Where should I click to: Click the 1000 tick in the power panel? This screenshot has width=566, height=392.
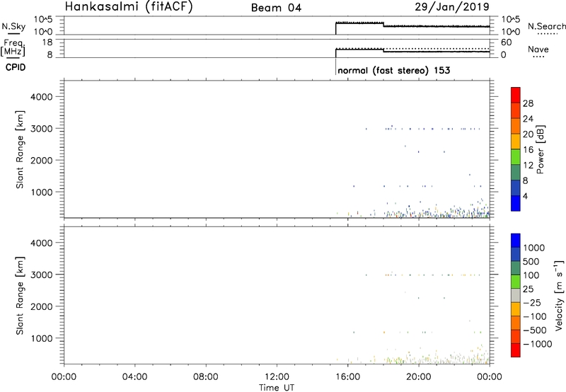point(42,192)
